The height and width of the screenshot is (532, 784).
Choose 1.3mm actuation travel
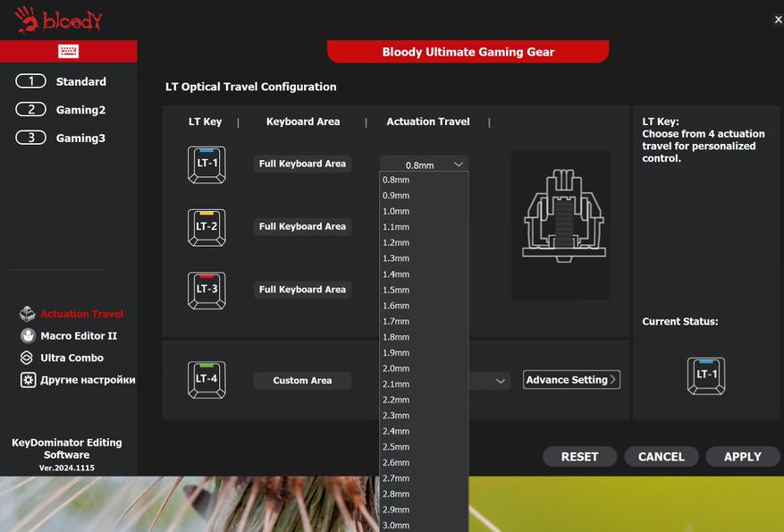tap(424, 258)
